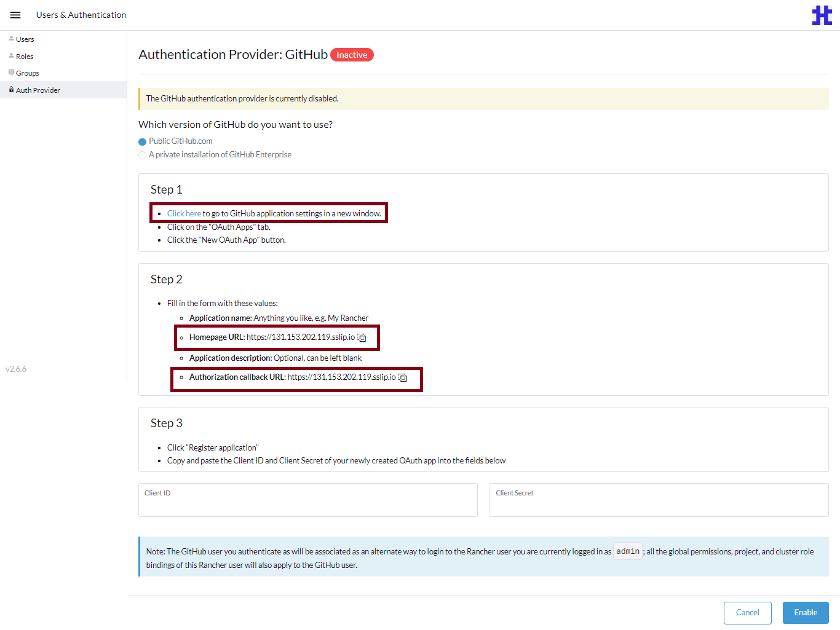Image resolution: width=840 pixels, height=630 pixels.
Task: Follow the 'Click here' GitHub settings link
Action: [184, 213]
